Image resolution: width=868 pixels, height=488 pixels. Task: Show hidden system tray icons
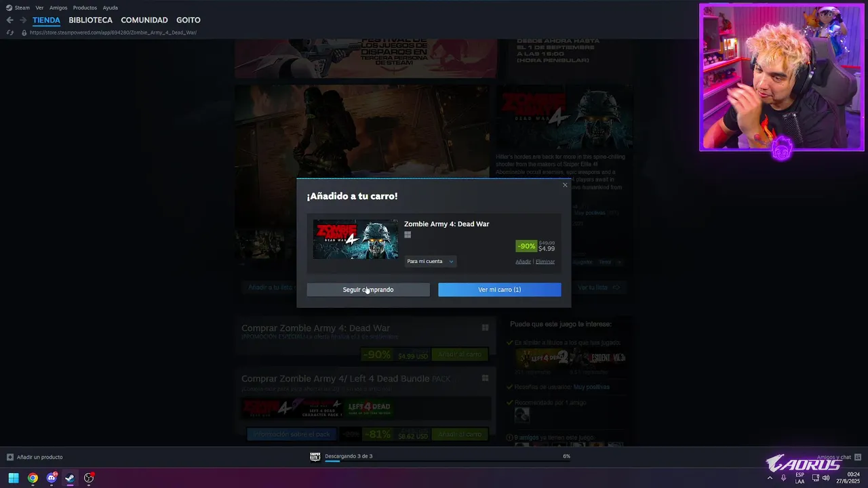770,478
